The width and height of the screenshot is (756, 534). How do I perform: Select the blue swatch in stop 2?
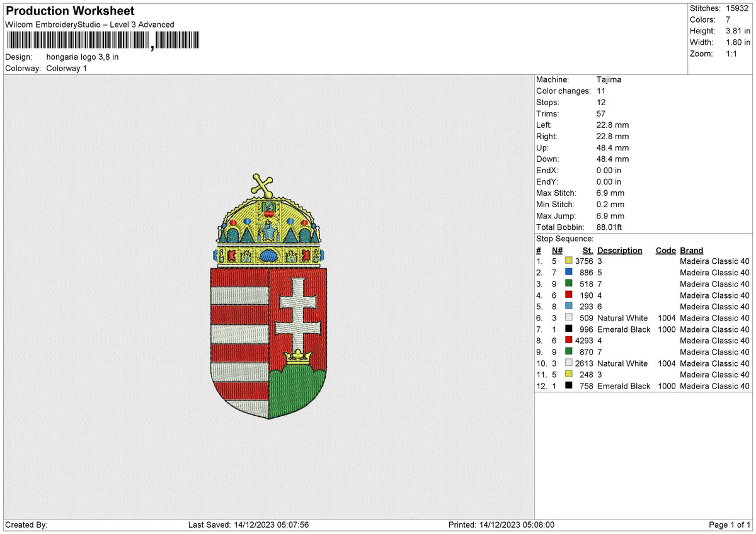569,273
